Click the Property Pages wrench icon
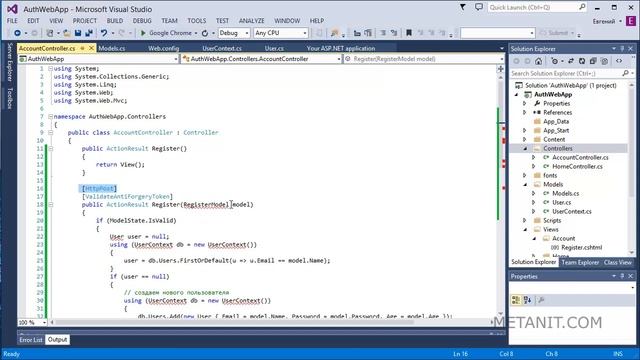 [x=541, y=300]
